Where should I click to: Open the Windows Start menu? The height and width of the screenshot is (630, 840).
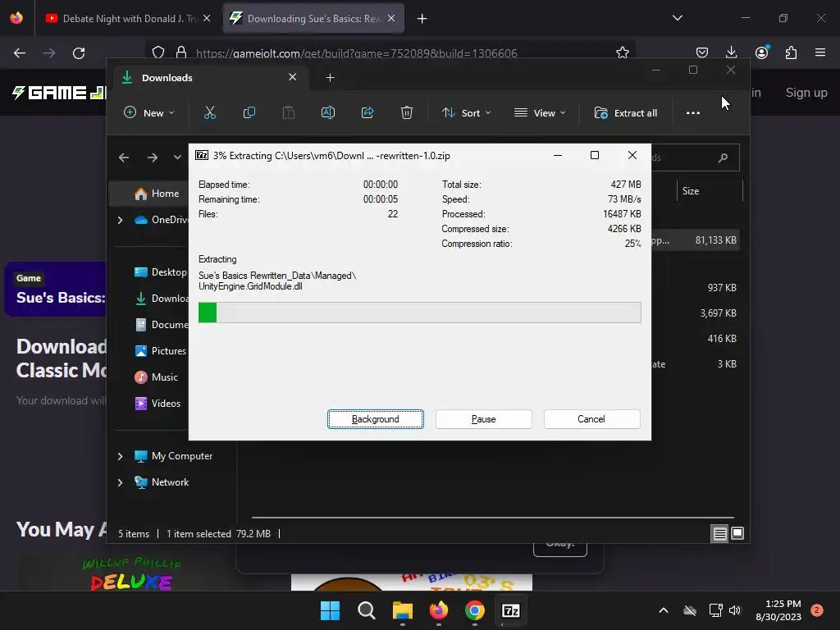pyautogui.click(x=330, y=610)
